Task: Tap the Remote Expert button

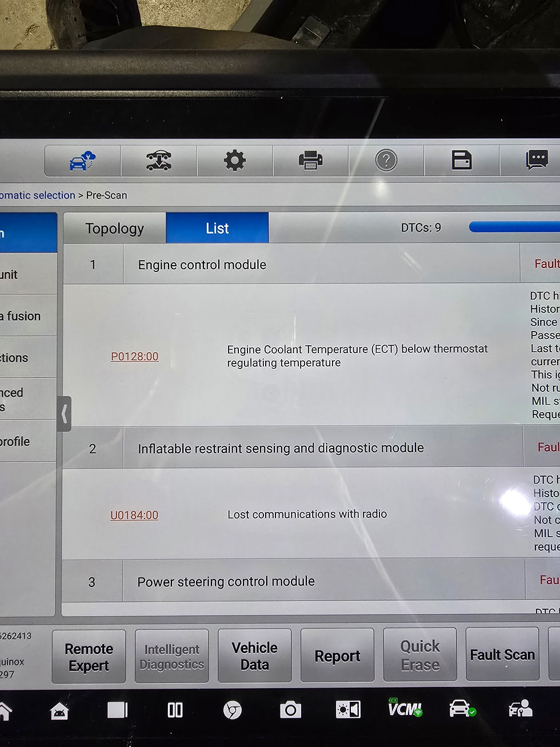Action: pos(89,657)
